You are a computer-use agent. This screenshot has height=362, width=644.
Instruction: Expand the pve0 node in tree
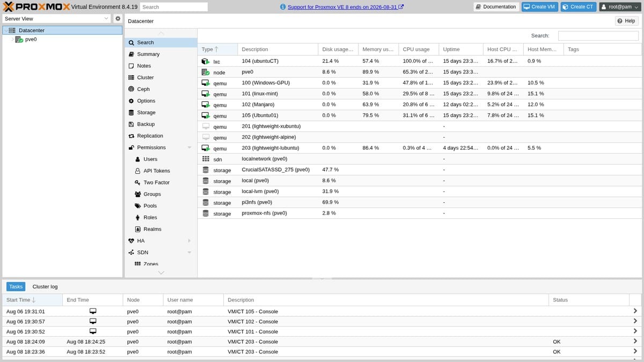pyautogui.click(x=12, y=40)
